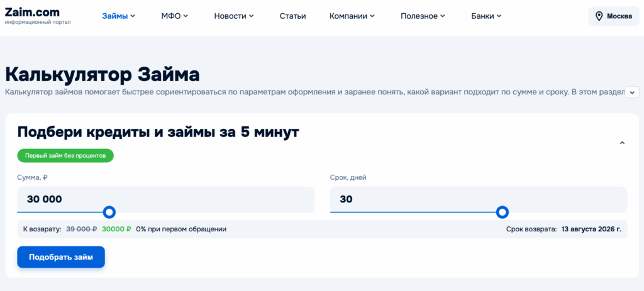The width and height of the screenshot is (644, 291).
Task: Click the Zaim.com logo
Action: coord(37,16)
